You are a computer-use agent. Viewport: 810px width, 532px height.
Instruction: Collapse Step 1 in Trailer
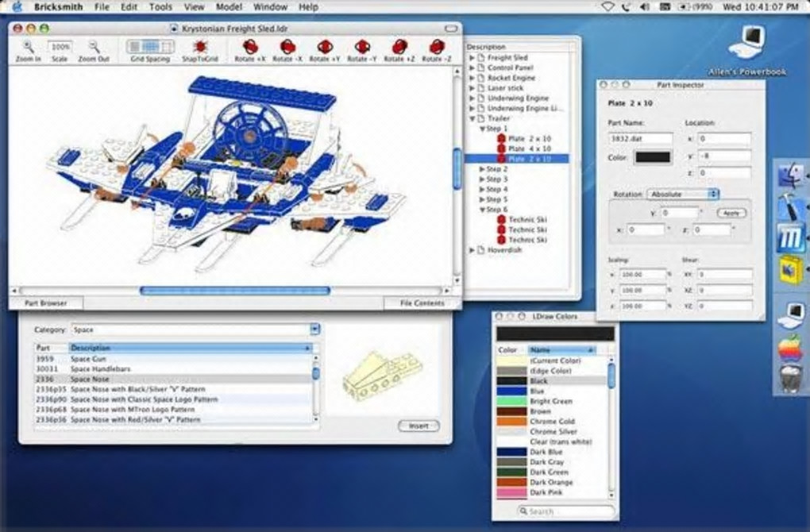point(483,129)
